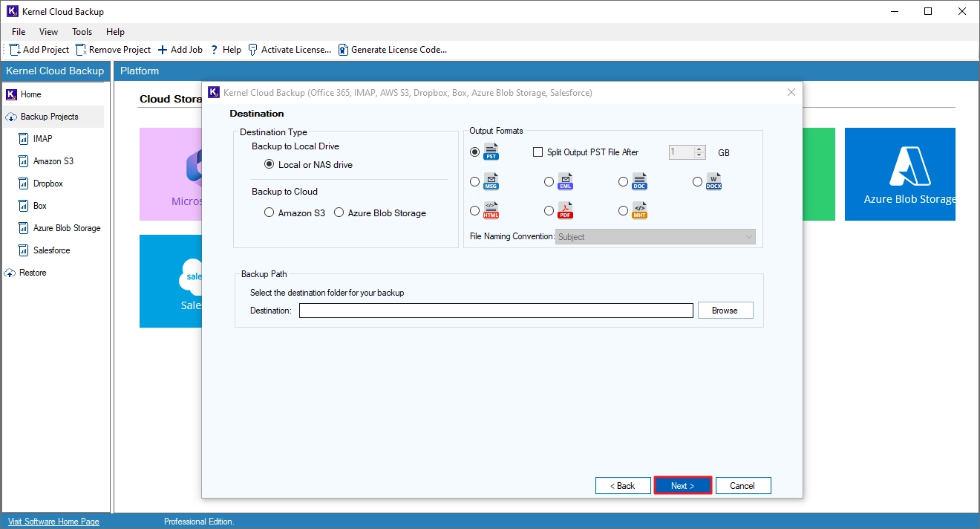The height and width of the screenshot is (529, 980).
Task: Click the Add Job toolbar button
Action: 180,50
